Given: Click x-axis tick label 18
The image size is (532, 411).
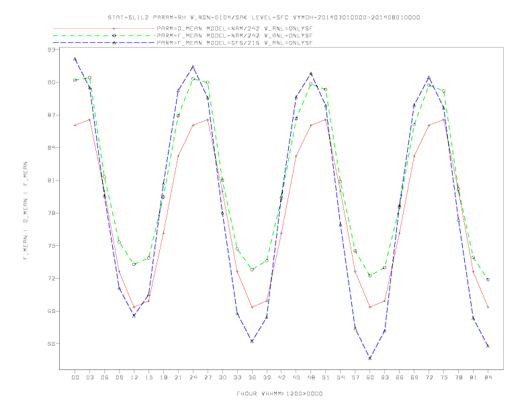Looking at the screenshot, I should point(163,377).
